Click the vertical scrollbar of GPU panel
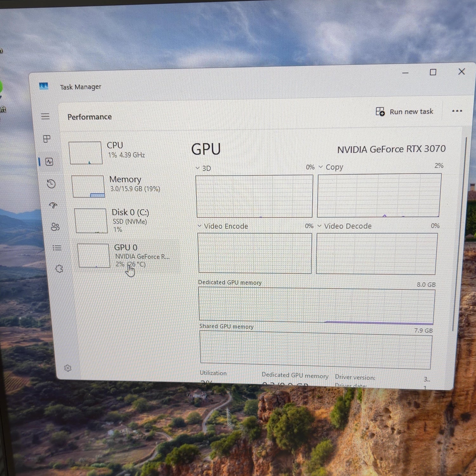This screenshot has height=476, width=476. coord(459,235)
